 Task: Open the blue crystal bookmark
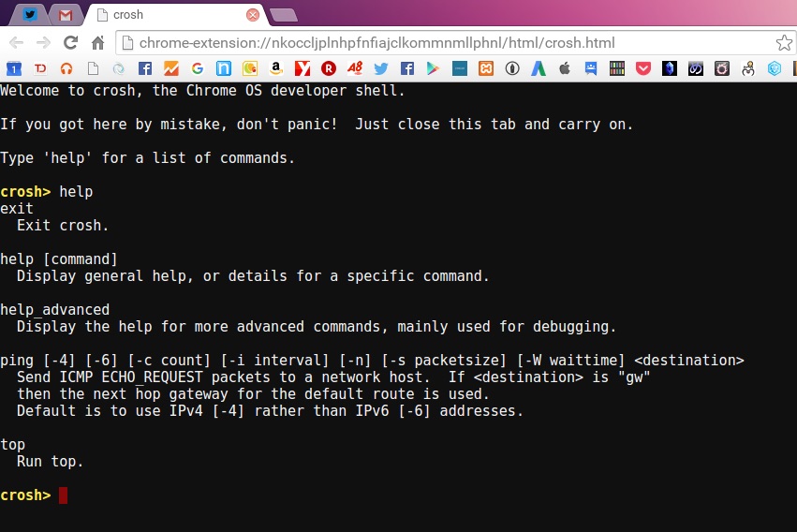point(670,68)
